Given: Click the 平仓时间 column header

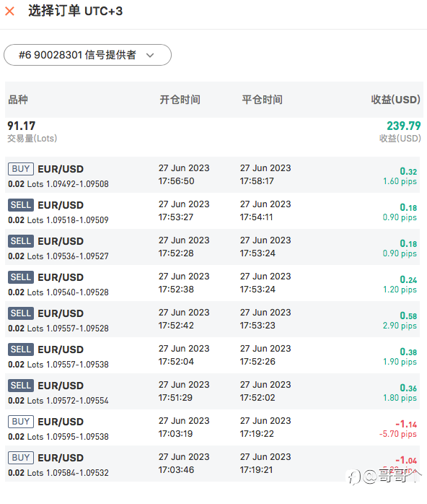Looking at the screenshot, I should coord(262,100).
